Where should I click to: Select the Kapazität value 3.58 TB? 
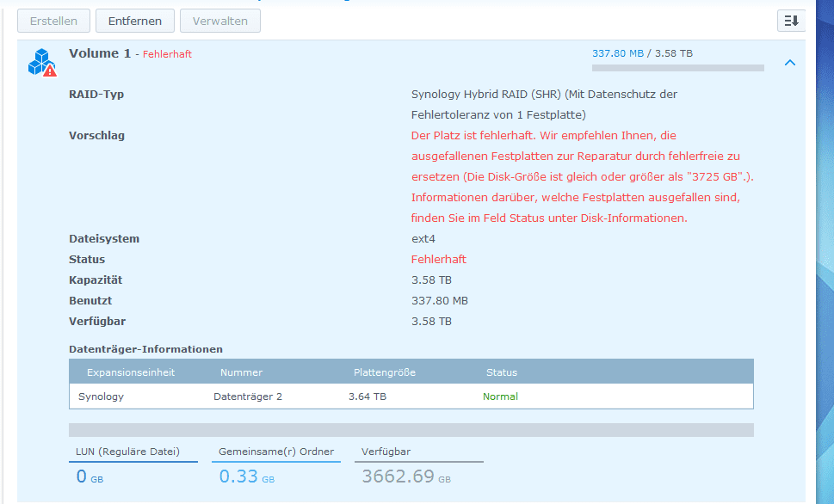click(431, 280)
